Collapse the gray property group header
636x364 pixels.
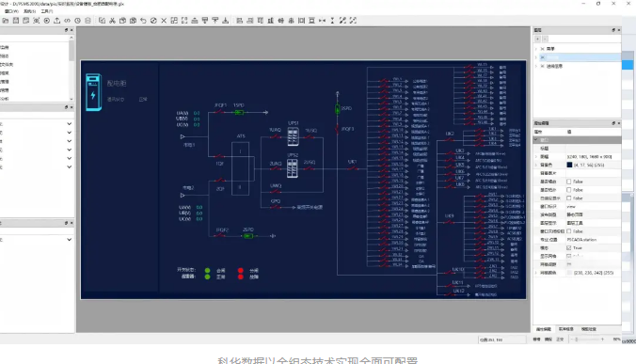[536, 140]
